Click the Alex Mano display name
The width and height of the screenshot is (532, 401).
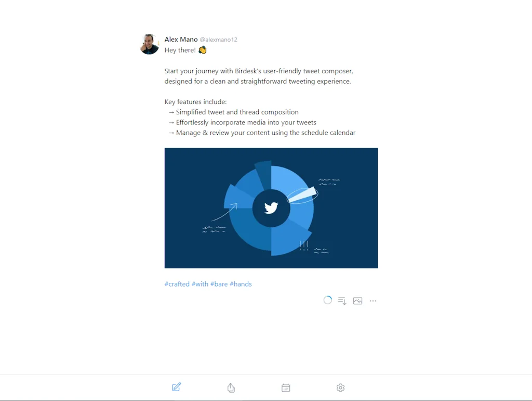click(x=181, y=39)
